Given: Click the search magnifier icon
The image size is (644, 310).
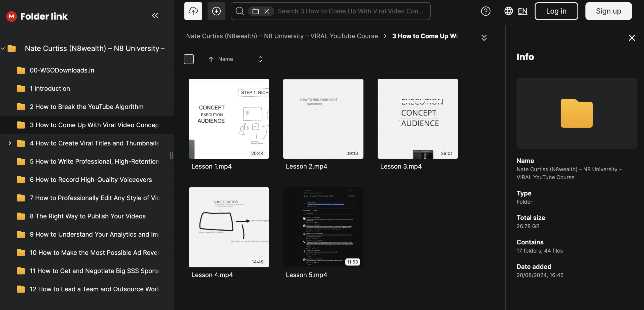Looking at the screenshot, I should coord(240,11).
